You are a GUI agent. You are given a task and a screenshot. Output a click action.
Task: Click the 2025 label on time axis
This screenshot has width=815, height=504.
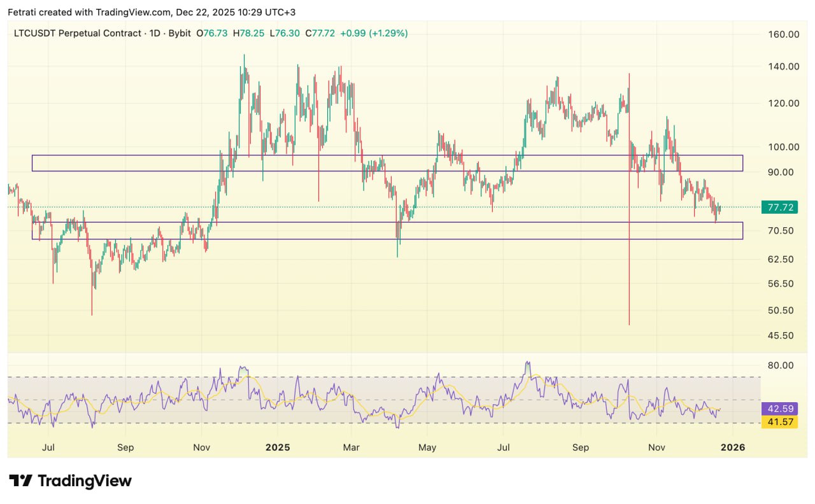(278, 447)
